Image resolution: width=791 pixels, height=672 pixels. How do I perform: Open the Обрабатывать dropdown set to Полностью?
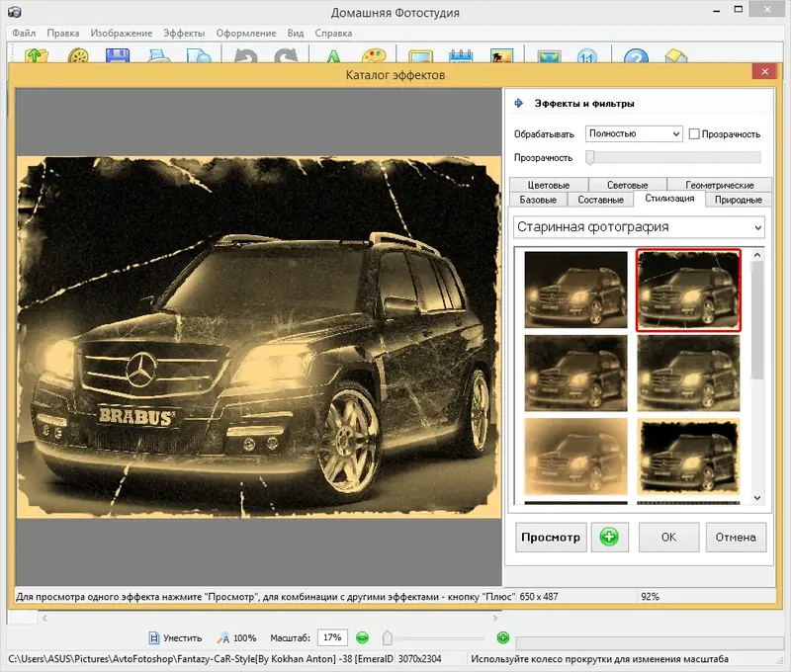click(634, 133)
